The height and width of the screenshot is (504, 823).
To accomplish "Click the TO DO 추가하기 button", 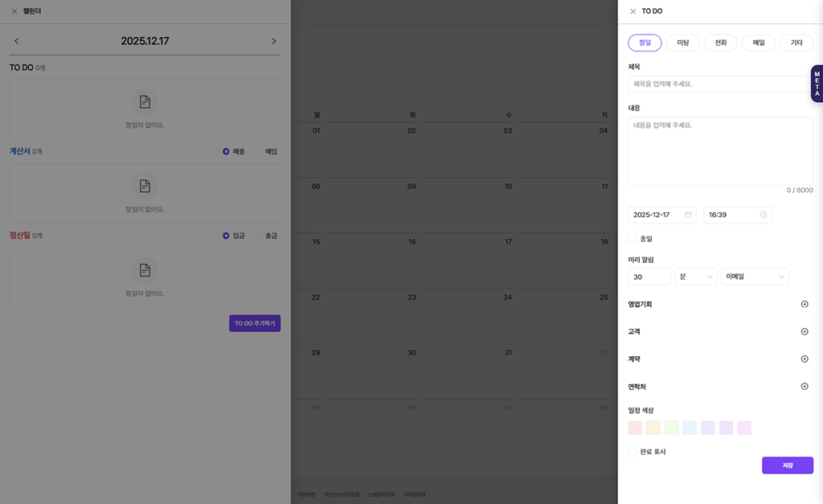I will (x=255, y=323).
